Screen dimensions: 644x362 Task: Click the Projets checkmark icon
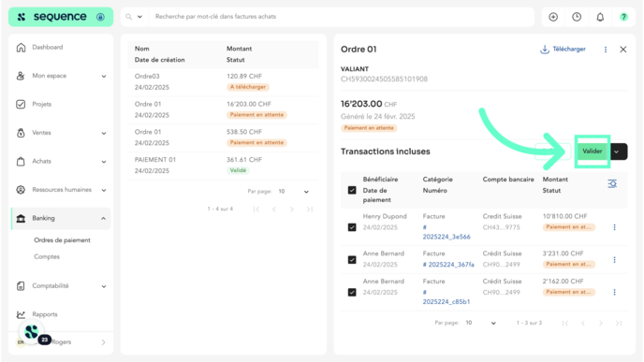click(x=21, y=104)
